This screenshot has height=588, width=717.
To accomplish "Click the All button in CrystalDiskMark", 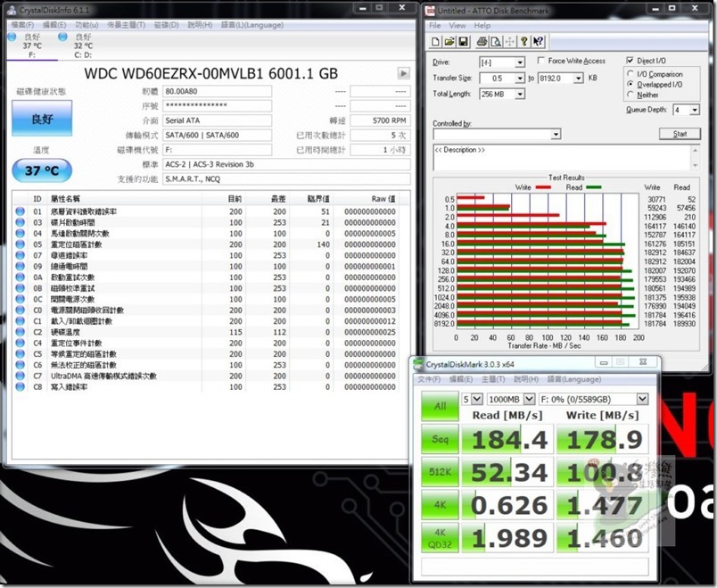I will 440,406.
